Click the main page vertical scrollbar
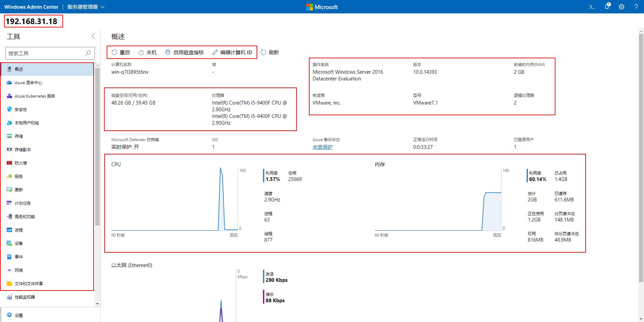Screen dimensions: 644x322 click(x=641, y=157)
